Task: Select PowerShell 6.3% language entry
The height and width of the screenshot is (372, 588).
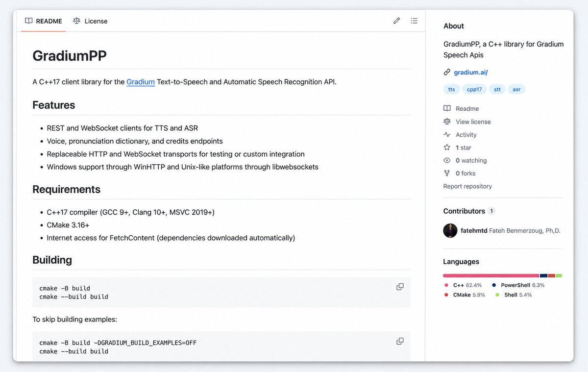Action: (518, 285)
